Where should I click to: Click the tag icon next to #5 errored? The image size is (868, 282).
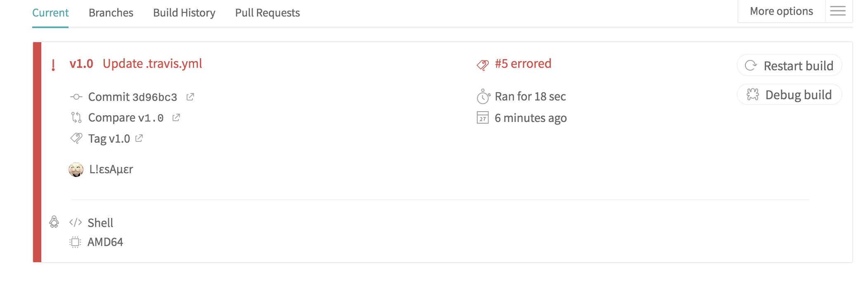(x=483, y=65)
